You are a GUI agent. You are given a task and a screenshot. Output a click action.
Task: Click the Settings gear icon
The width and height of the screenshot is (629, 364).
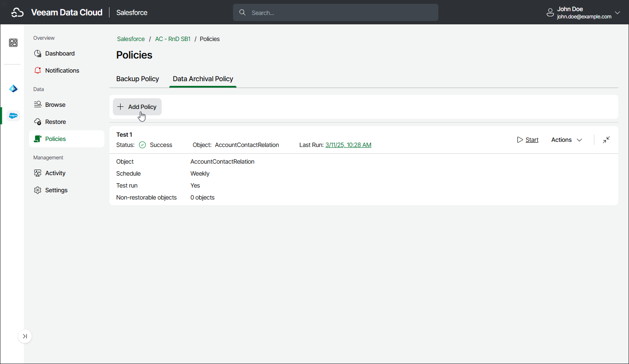(38, 190)
